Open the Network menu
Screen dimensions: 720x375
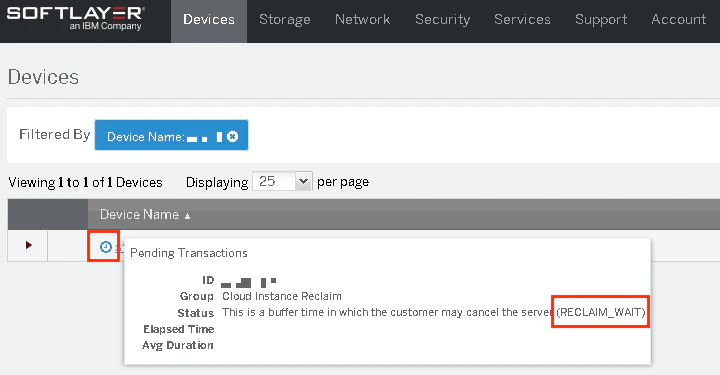point(362,19)
